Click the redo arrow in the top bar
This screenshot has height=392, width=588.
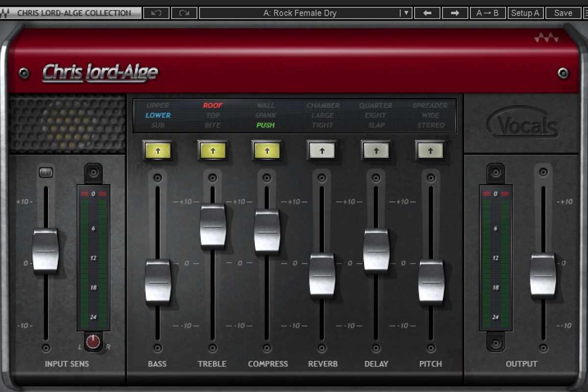click(184, 13)
